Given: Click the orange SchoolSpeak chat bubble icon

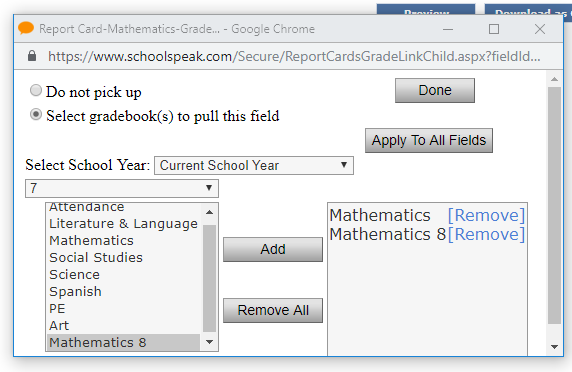Looking at the screenshot, I should (26, 28).
